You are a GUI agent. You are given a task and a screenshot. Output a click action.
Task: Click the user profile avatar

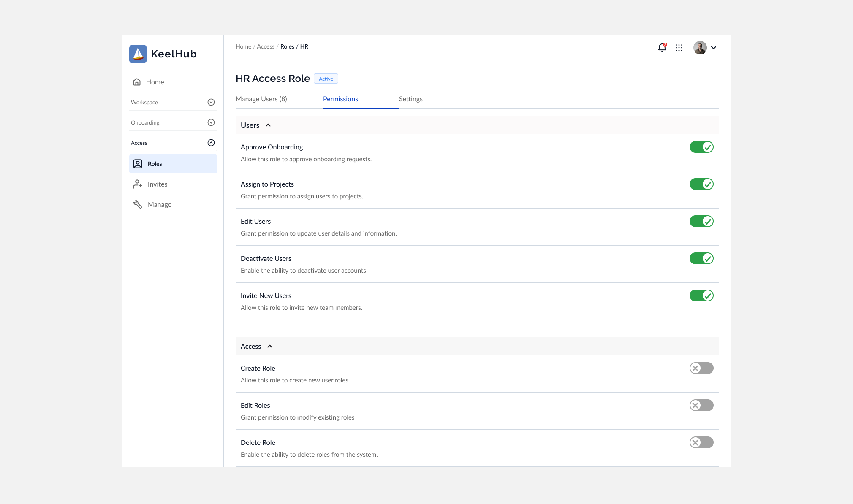point(700,48)
